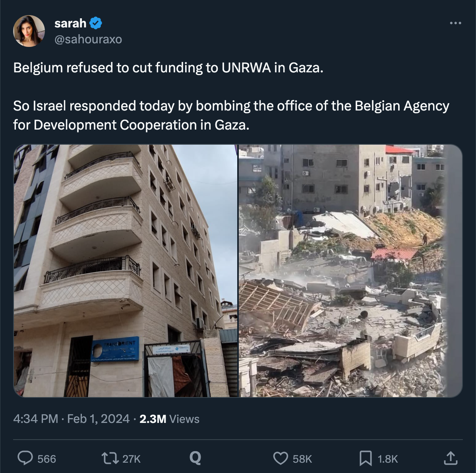This screenshot has width=476, height=473.
Task: Click the 1.8K bookmarks count
Action: (x=388, y=459)
